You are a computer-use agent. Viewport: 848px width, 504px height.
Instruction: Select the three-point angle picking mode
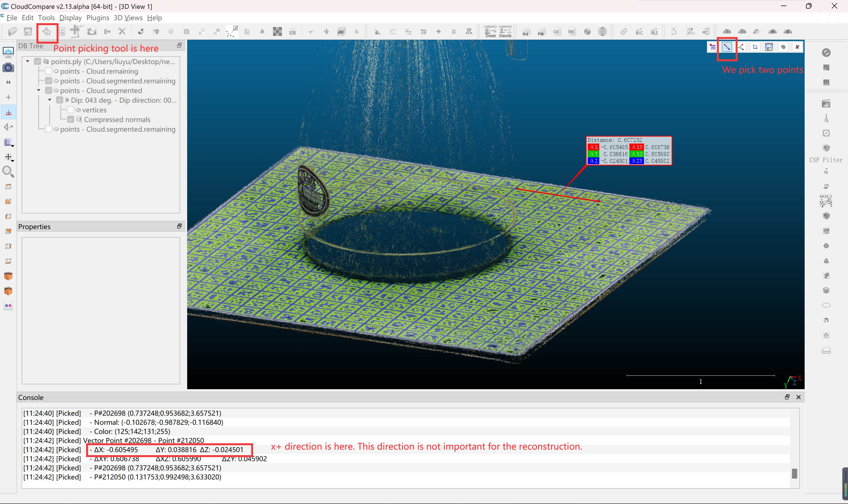[x=741, y=47]
